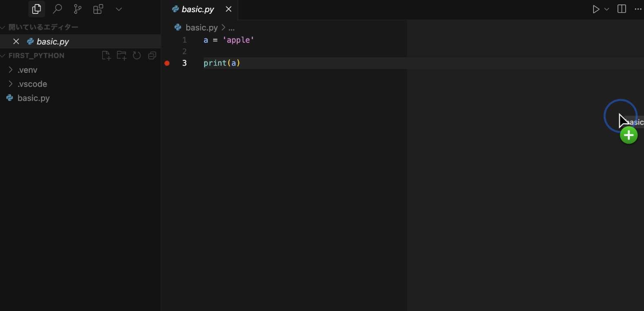Show additional activity bar views chevron
The image size is (644, 311).
119,9
